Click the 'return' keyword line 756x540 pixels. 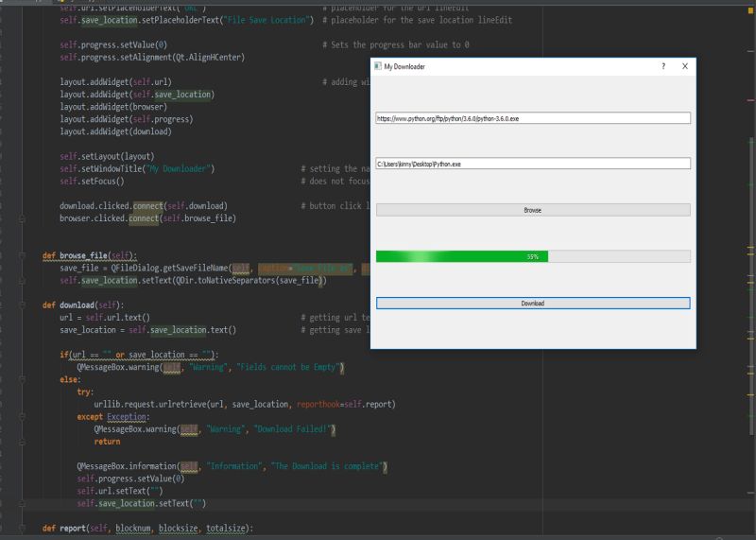107,441
